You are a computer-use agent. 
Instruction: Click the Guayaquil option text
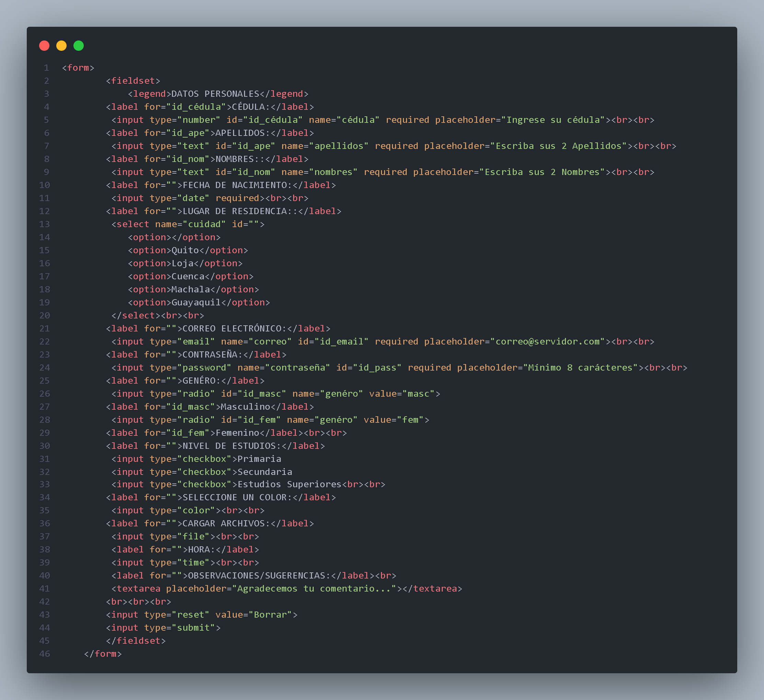tap(196, 303)
